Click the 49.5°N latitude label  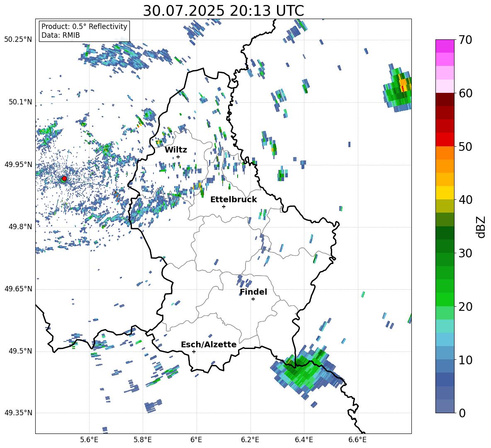click(x=20, y=351)
